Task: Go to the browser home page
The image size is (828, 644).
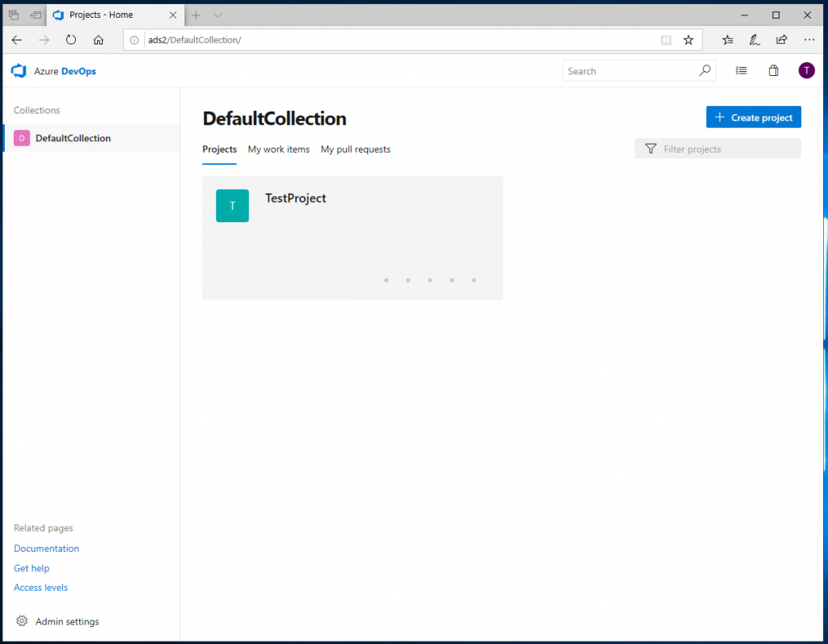Action: (98, 40)
